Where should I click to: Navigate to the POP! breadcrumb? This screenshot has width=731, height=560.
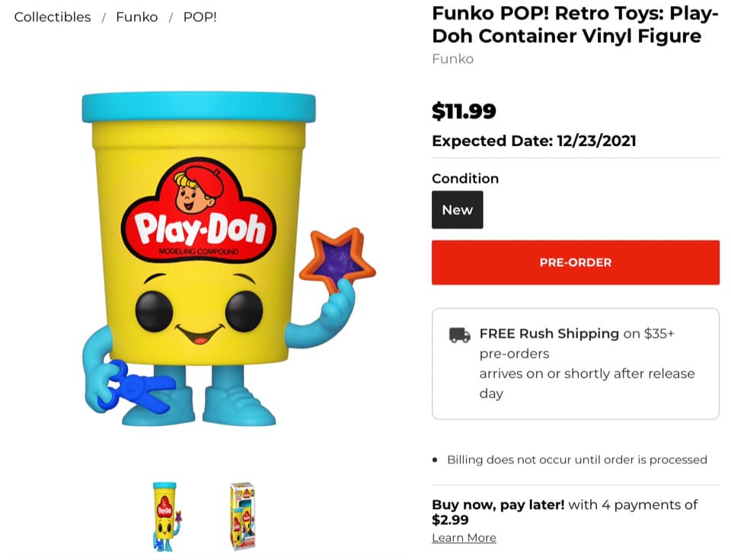[x=200, y=17]
